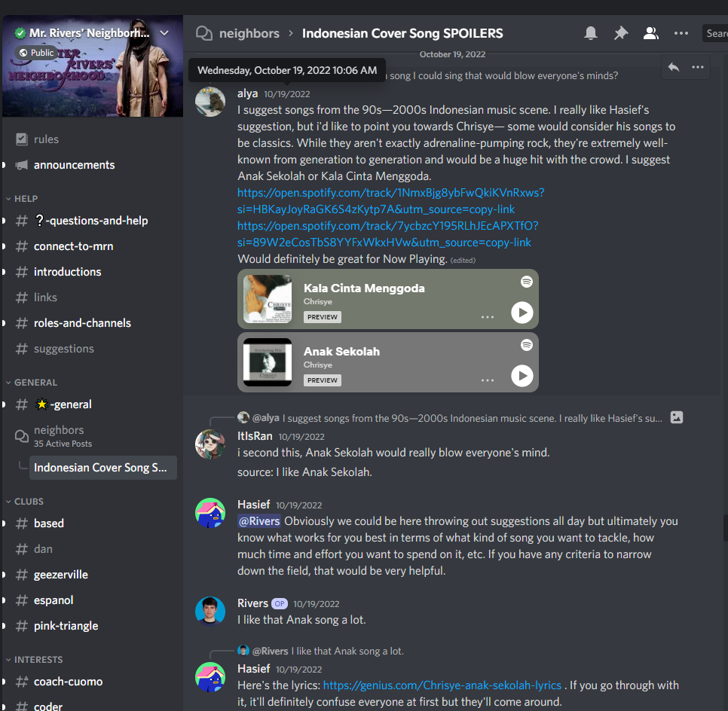Expand Mr. Rivers' Neighborhood server dropdown
The width and height of the screenshot is (728, 711).
[x=164, y=33]
